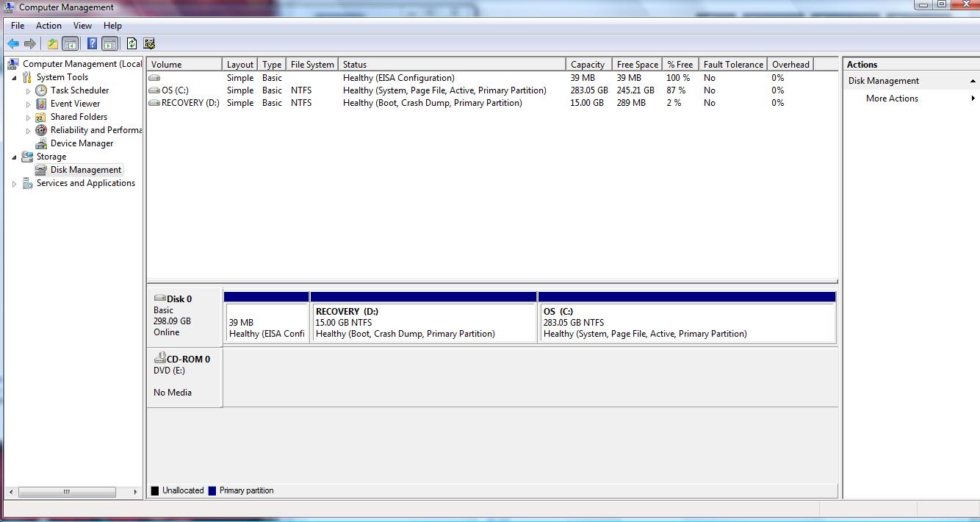The width and height of the screenshot is (980, 522).
Task: Toggle the Show/Hide Console Tree toolbar icon
Action: 71,43
